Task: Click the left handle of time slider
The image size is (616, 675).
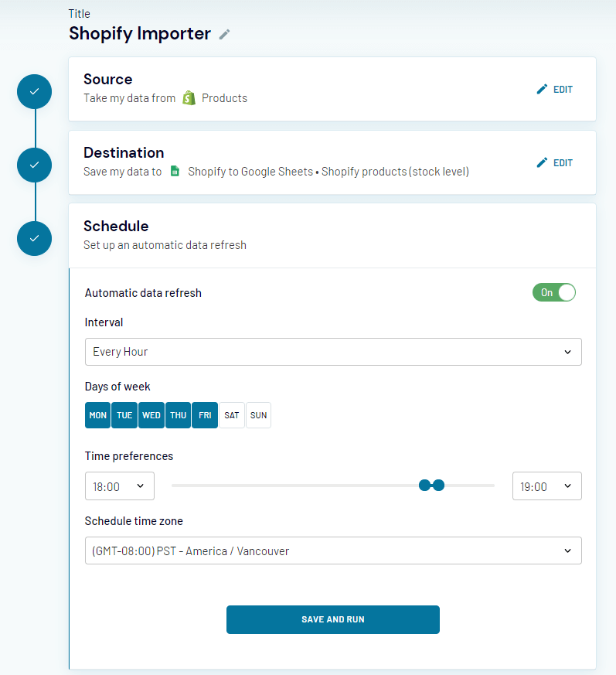Action: pyautogui.click(x=424, y=485)
